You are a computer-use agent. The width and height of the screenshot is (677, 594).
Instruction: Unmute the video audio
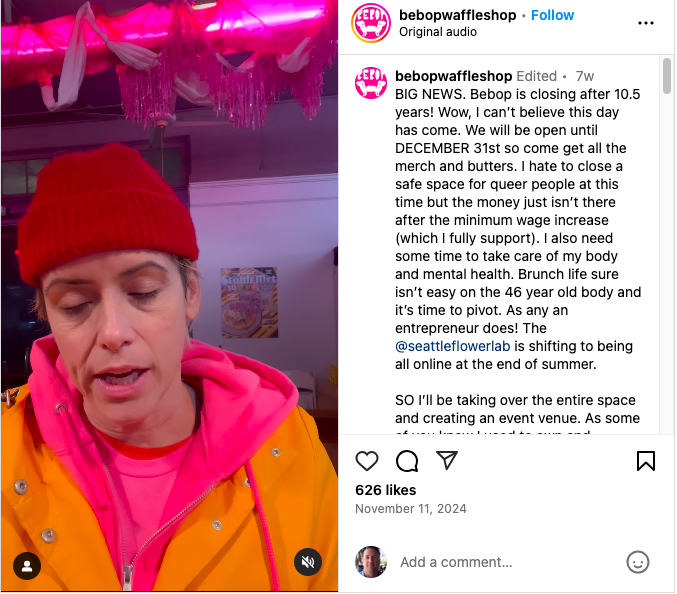(x=308, y=562)
